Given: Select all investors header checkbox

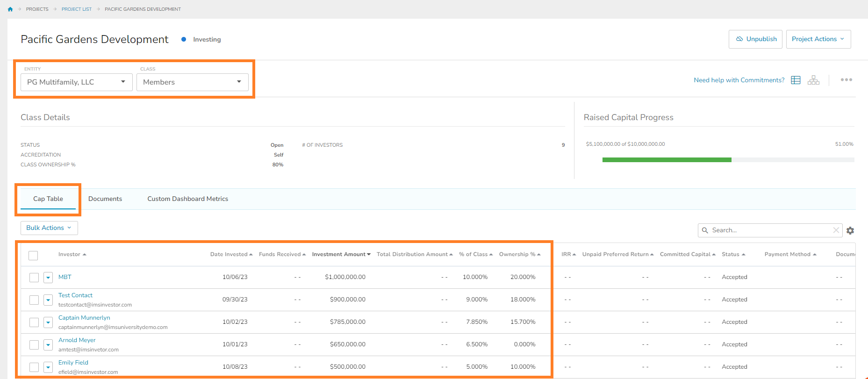Looking at the screenshot, I should [33, 256].
